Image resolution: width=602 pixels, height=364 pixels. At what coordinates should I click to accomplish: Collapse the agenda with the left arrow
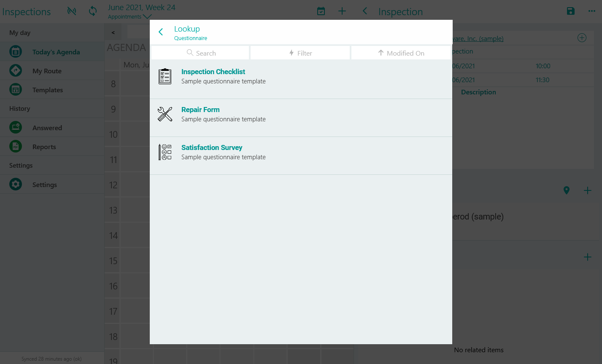pyautogui.click(x=113, y=32)
